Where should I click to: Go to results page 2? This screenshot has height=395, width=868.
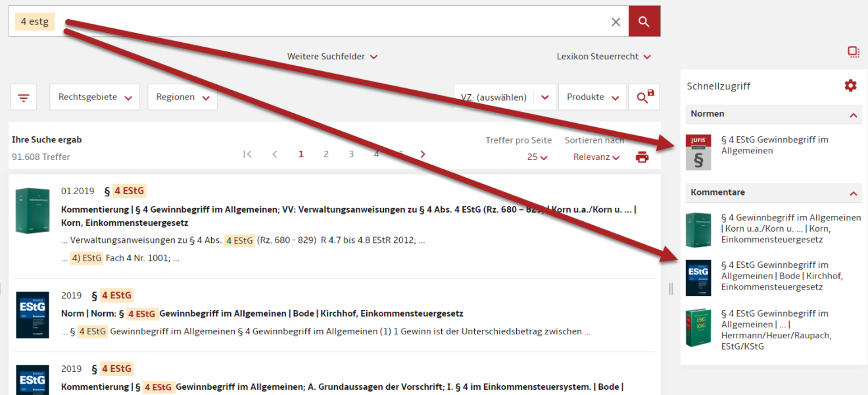point(325,154)
